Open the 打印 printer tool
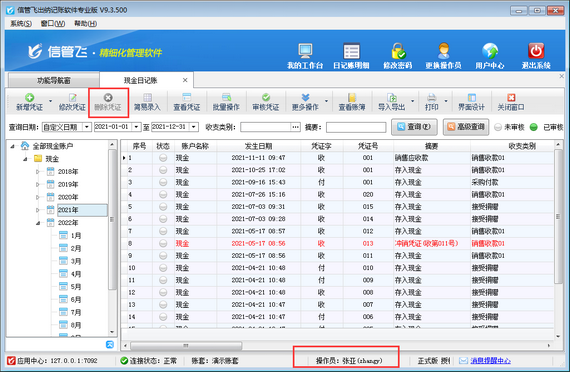Viewport: 570px width, 372px height. 431,97
